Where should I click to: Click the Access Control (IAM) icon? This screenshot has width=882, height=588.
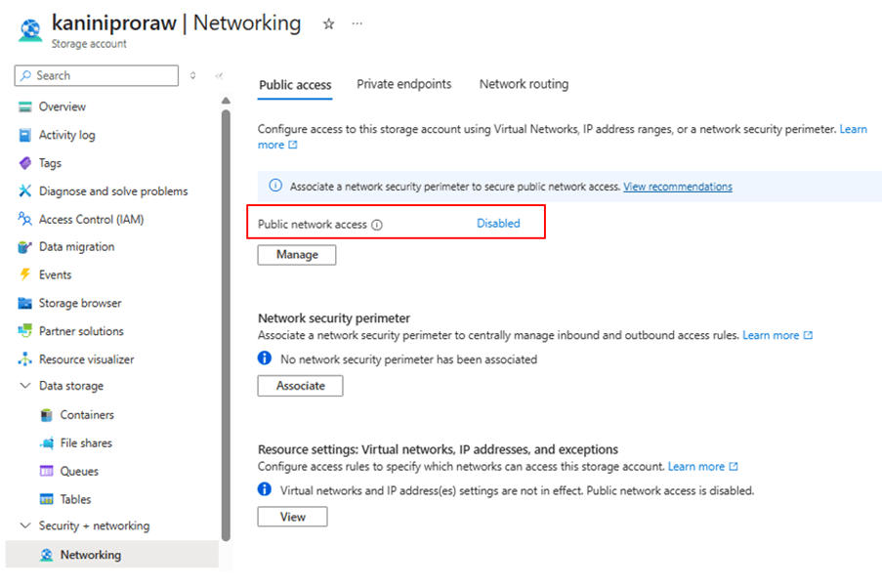click(25, 220)
